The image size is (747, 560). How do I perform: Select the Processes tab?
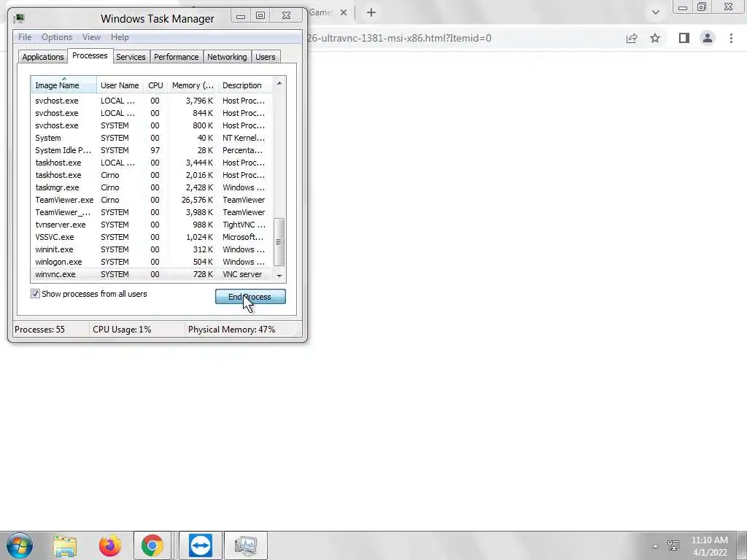tap(90, 55)
